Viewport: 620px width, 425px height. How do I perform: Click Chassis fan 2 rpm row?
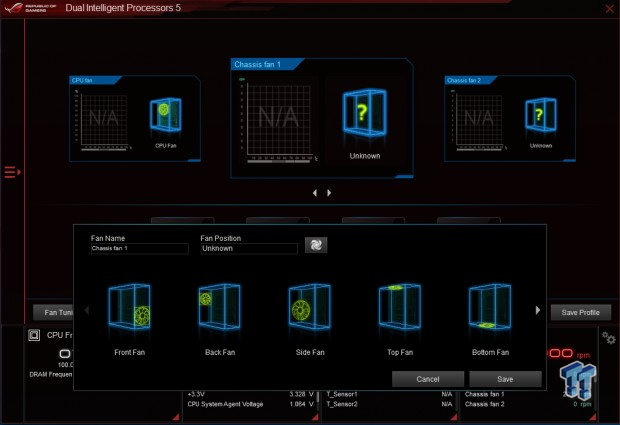pyautogui.click(x=528, y=404)
